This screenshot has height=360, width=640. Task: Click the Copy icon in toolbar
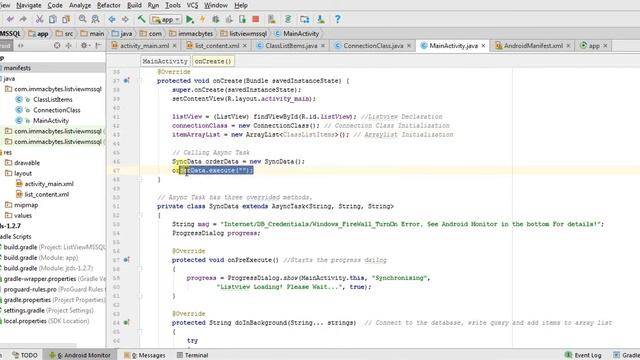[x=53, y=19]
